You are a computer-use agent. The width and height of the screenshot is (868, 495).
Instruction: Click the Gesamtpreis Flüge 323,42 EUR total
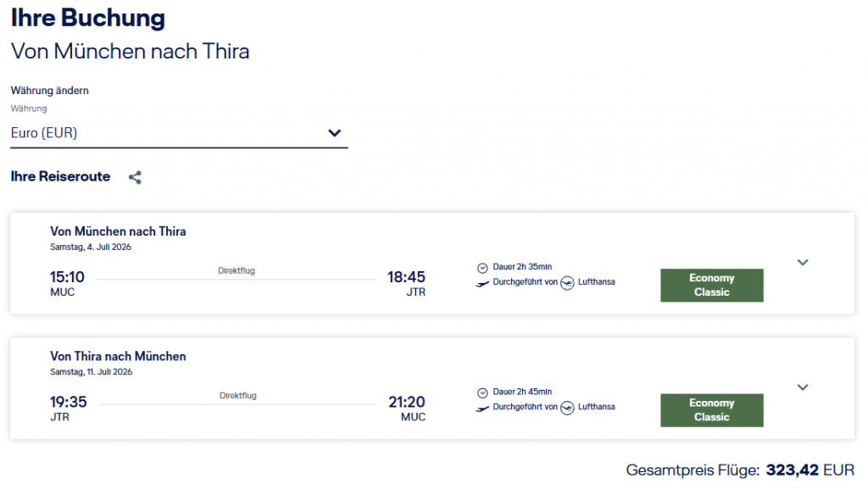coord(739,470)
